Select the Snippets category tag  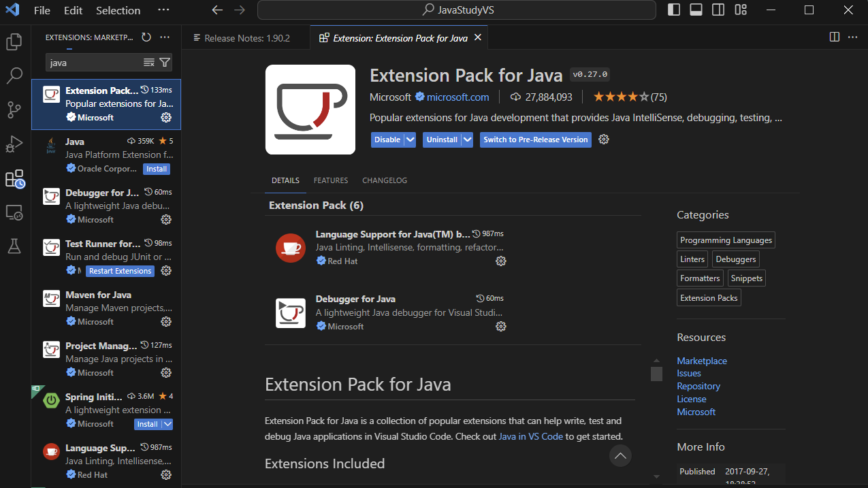tap(747, 278)
